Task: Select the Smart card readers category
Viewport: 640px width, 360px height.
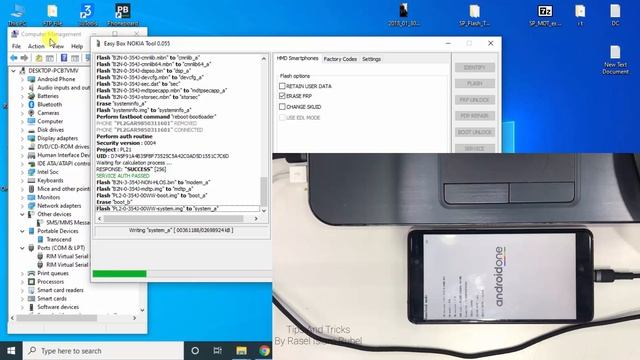Action: pos(60,290)
